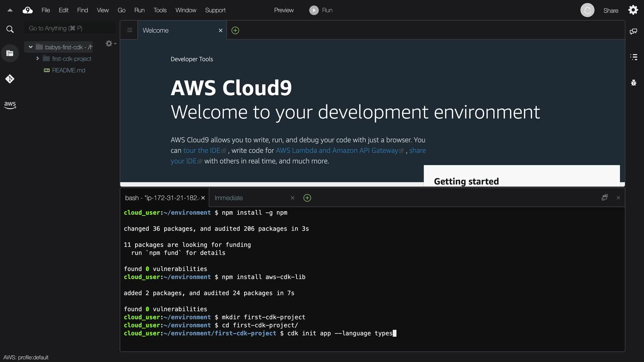Open the AWS Toolkit sidebar icon
The height and width of the screenshot is (362, 644).
click(x=10, y=105)
